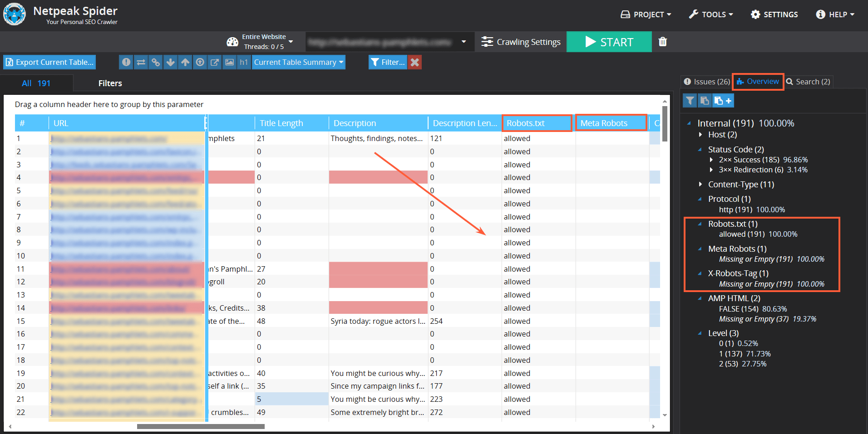The height and width of the screenshot is (434, 868).
Task: Click the chain links toolbar icon
Action: click(156, 62)
